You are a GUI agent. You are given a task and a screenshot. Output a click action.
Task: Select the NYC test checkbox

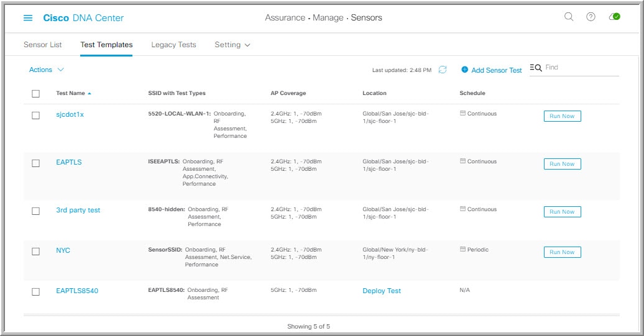(35, 252)
